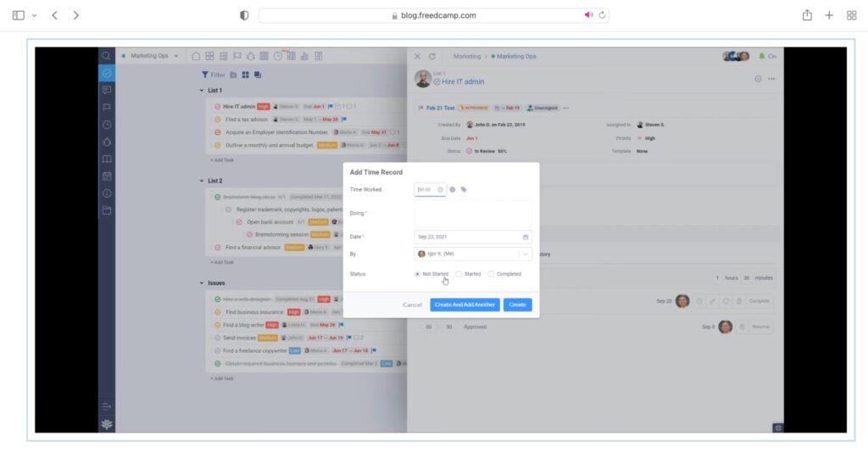
Task: Open the Calendar icon in the sidebar
Action: (x=107, y=176)
